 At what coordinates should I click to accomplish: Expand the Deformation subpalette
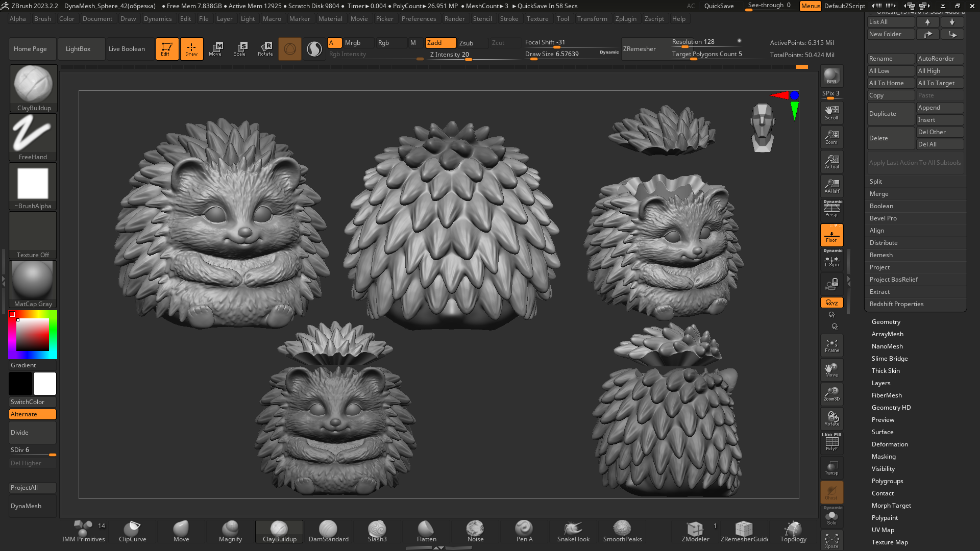pyautogui.click(x=889, y=444)
